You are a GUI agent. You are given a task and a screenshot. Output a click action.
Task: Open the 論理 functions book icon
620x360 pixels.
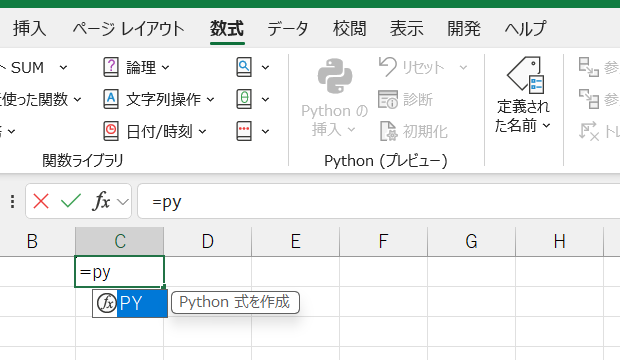coord(111,67)
